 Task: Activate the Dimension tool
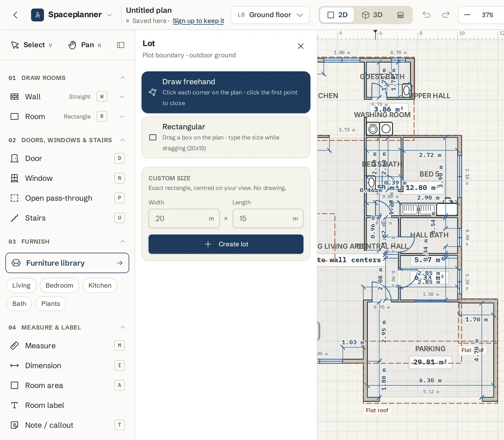[x=67, y=365]
